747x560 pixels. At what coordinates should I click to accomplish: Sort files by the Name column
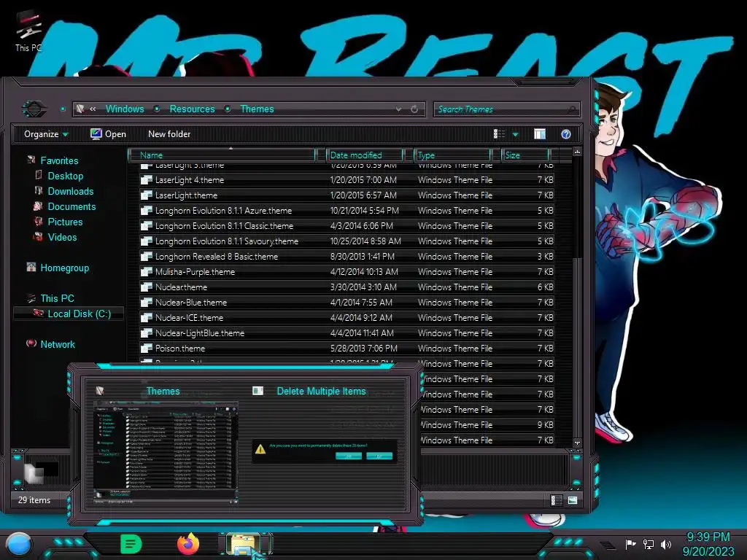(x=222, y=155)
